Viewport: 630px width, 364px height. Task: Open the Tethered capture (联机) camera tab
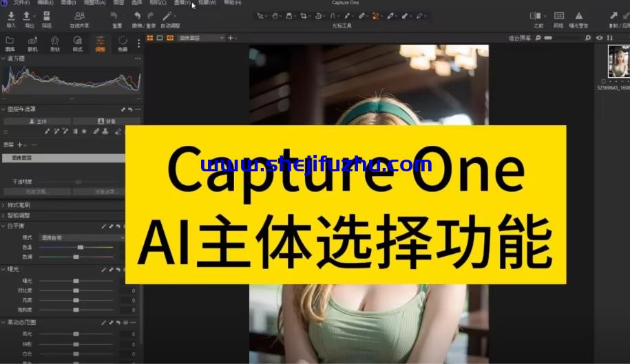click(x=32, y=42)
